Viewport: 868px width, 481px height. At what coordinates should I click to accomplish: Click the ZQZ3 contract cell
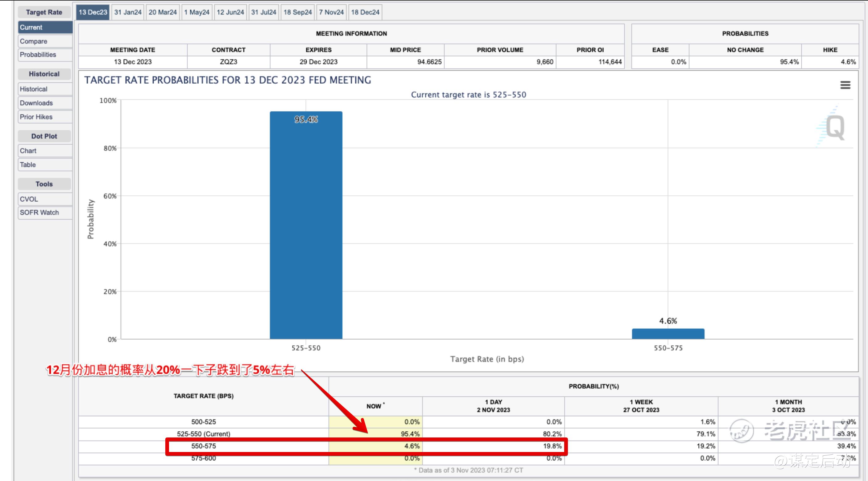click(x=229, y=62)
